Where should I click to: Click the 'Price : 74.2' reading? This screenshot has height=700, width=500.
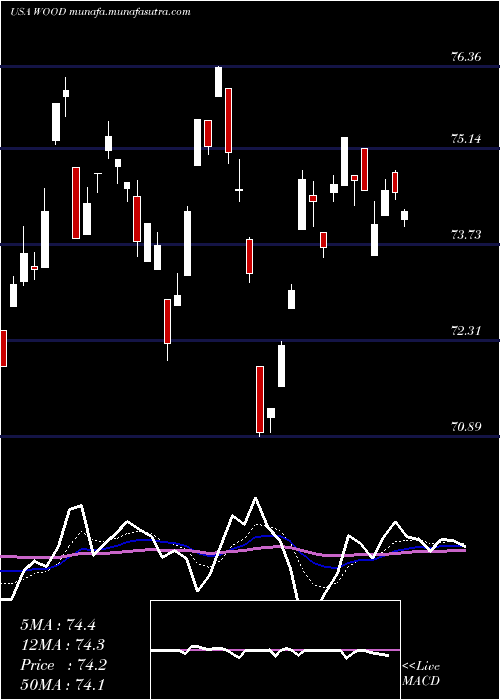(x=63, y=665)
